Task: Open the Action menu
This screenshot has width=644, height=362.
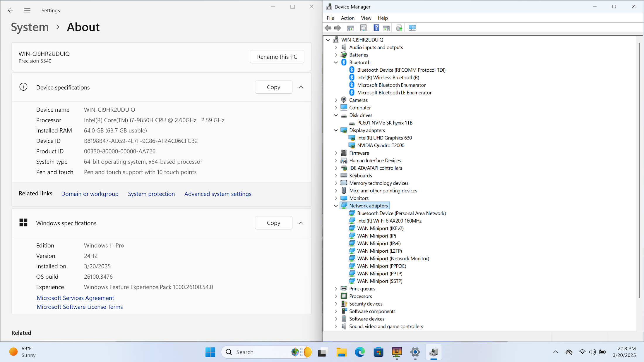Action: (348, 18)
